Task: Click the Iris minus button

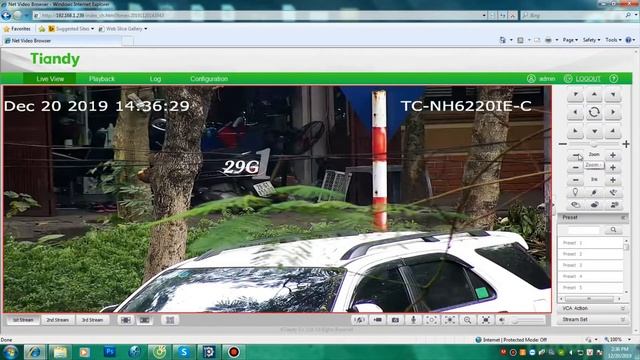Action: point(576,180)
